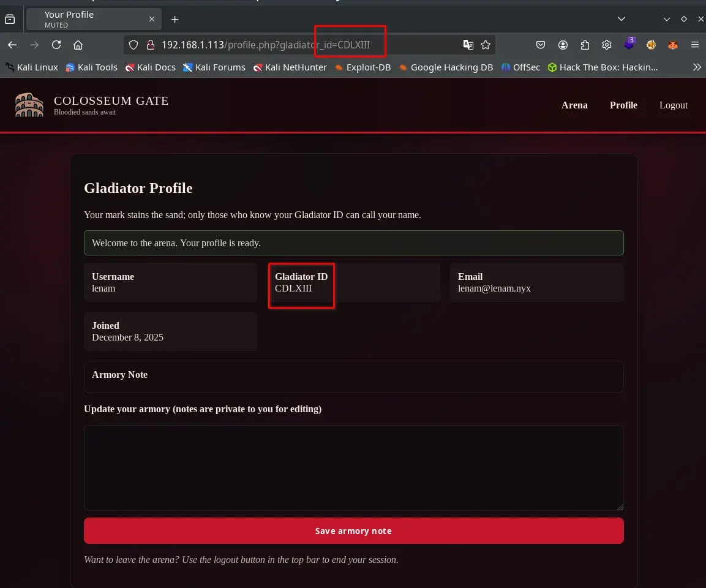This screenshot has width=706, height=588.
Task: Reload the current page
Action: tap(56, 45)
